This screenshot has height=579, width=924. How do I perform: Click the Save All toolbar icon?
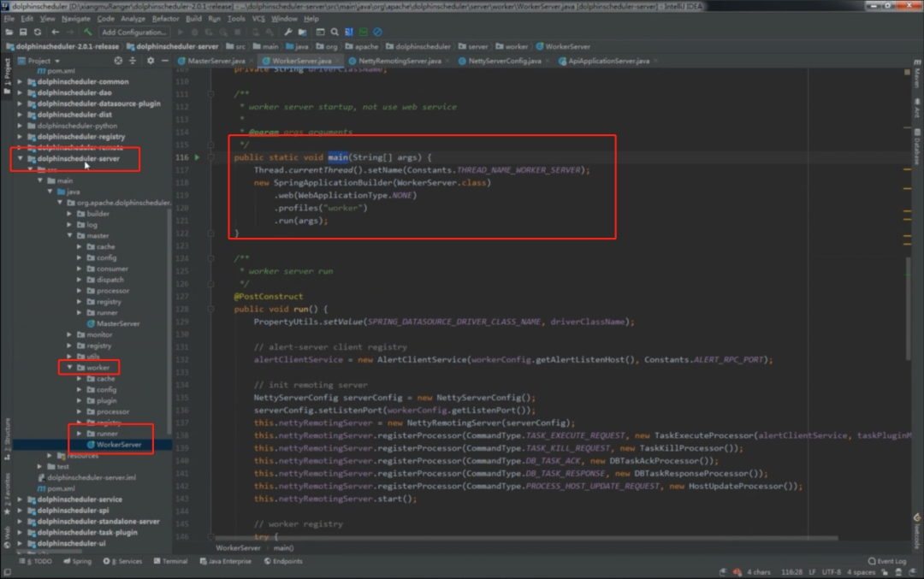pos(23,32)
